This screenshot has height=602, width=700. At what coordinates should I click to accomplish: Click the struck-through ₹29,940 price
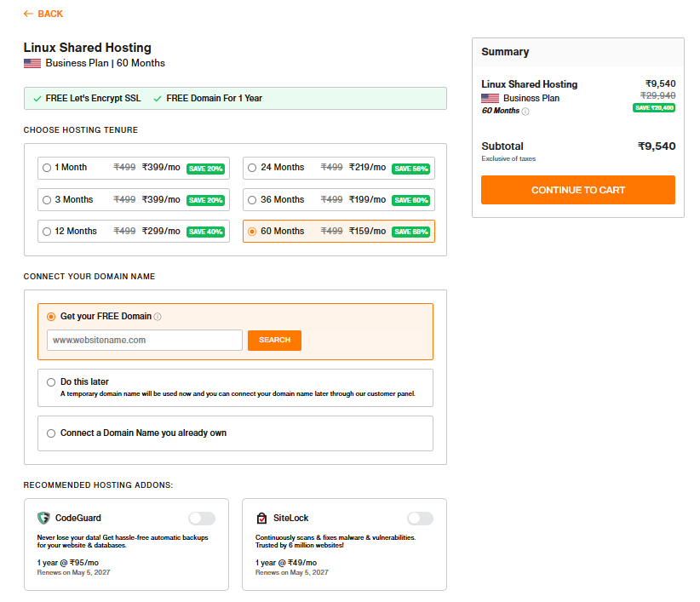[657, 95]
